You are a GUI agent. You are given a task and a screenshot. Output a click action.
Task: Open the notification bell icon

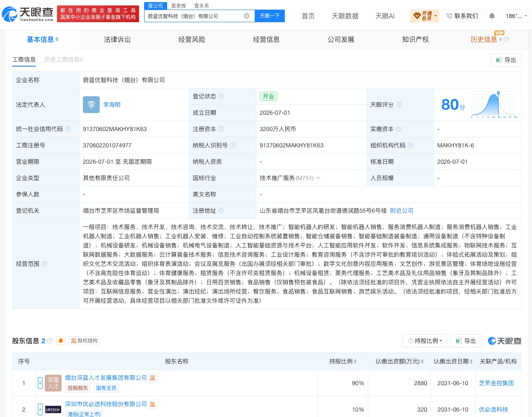point(492,16)
